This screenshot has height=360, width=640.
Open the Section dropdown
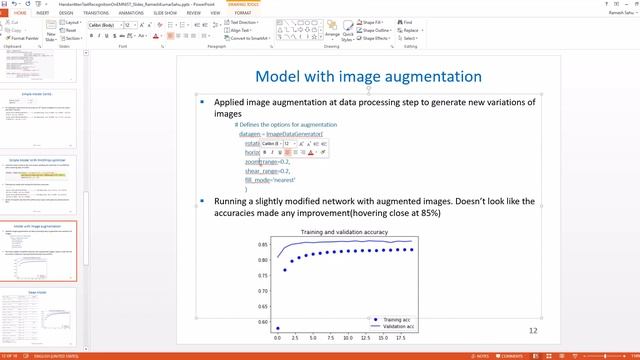point(71,38)
